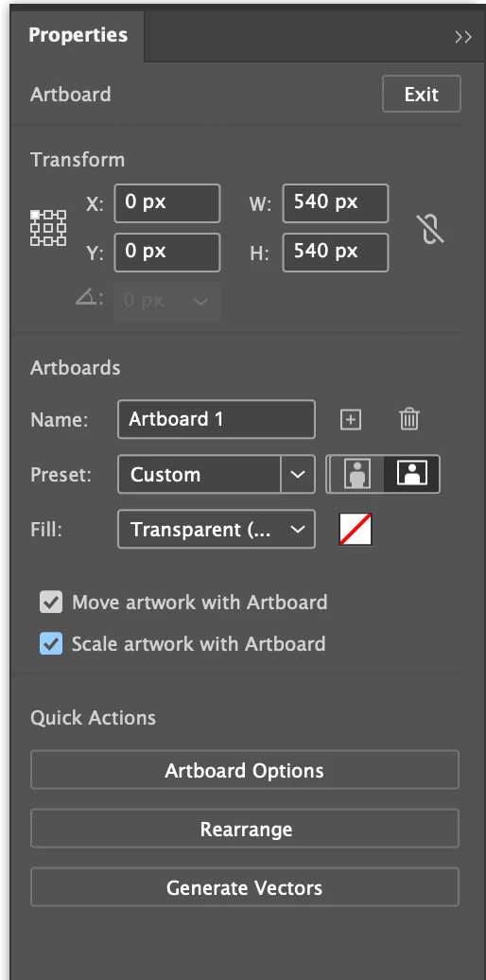Click the transparent fill color swatch
This screenshot has height=980, width=486.
[x=356, y=530]
